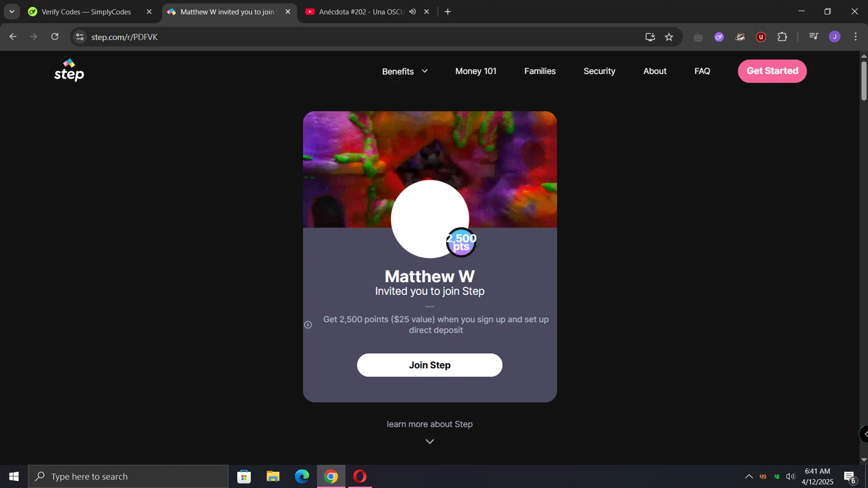Screen dimensions: 868x488
Task: Switch to the Anécdota #202 YouTube tab
Action: pyautogui.click(x=362, y=12)
